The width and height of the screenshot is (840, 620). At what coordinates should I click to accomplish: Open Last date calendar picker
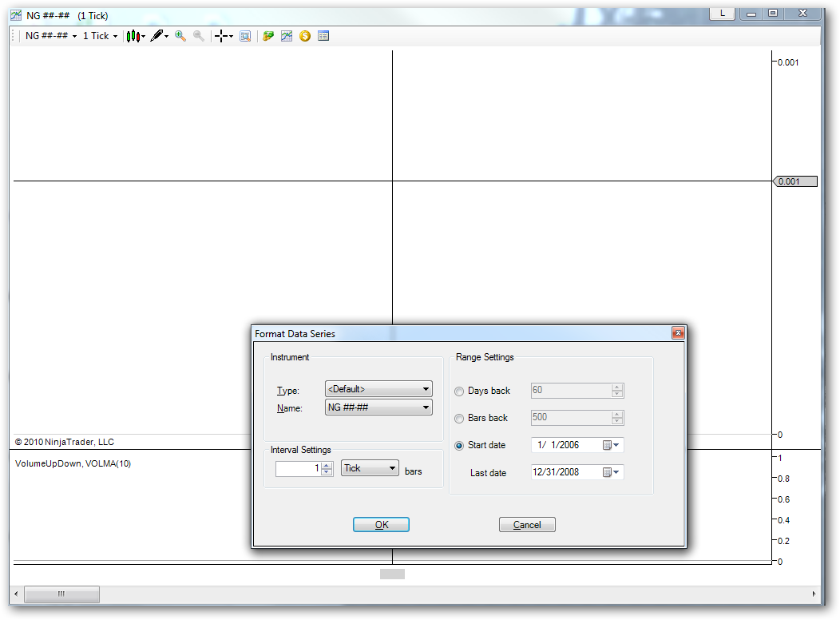click(x=612, y=472)
